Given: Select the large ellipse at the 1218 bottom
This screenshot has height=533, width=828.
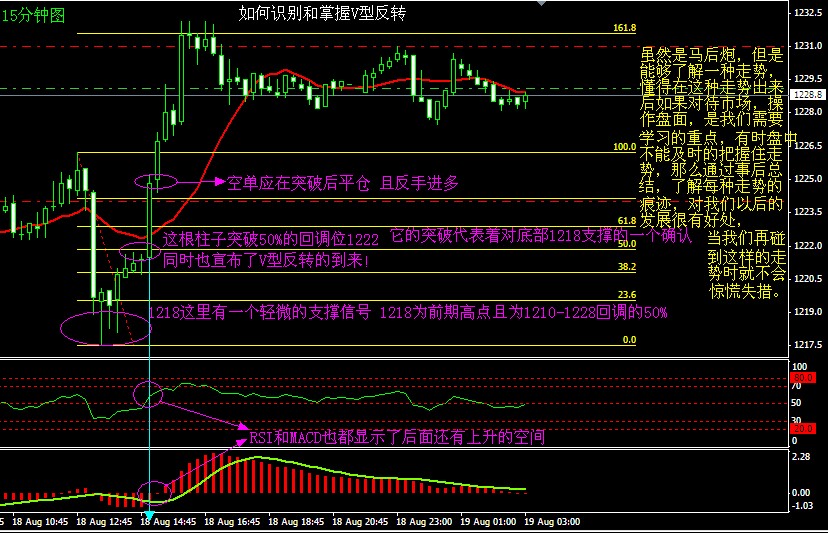Looking at the screenshot, I should pos(105,327).
